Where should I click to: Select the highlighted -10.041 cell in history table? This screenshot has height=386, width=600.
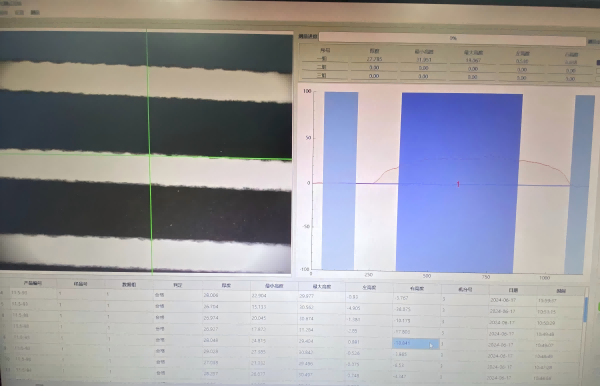pyautogui.click(x=416, y=344)
